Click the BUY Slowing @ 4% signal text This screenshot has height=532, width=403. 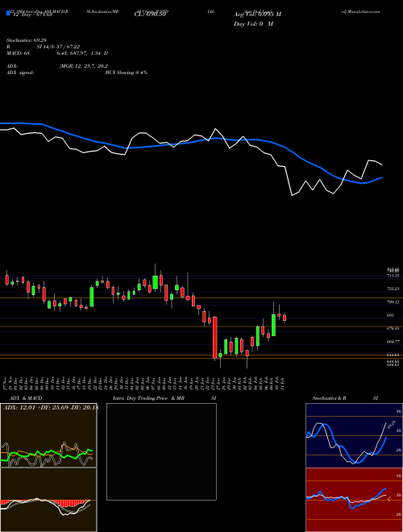pyautogui.click(x=127, y=73)
